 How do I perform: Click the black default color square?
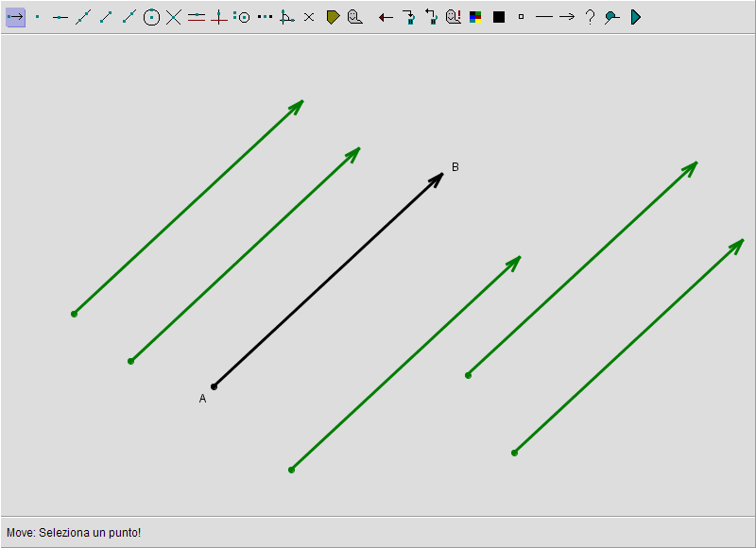click(x=499, y=17)
